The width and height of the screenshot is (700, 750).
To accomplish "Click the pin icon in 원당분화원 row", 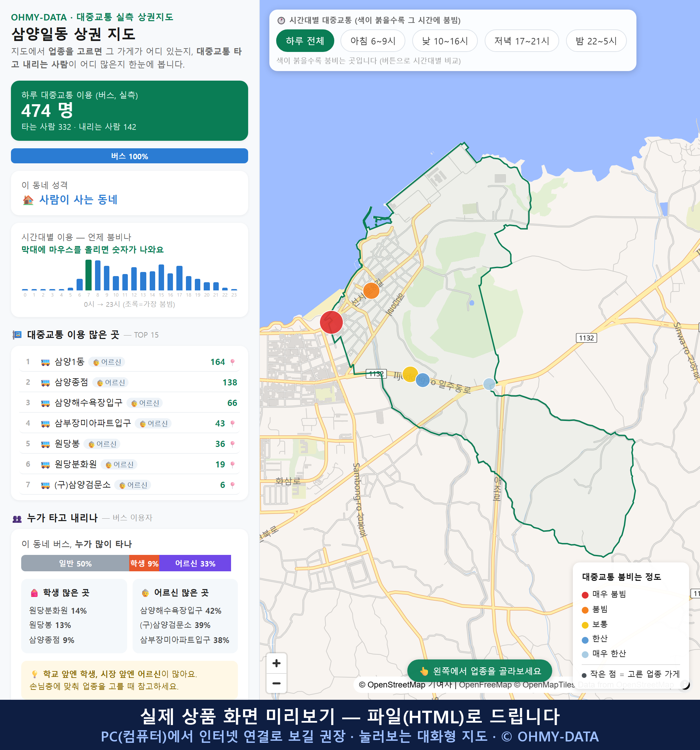I will [x=232, y=464].
